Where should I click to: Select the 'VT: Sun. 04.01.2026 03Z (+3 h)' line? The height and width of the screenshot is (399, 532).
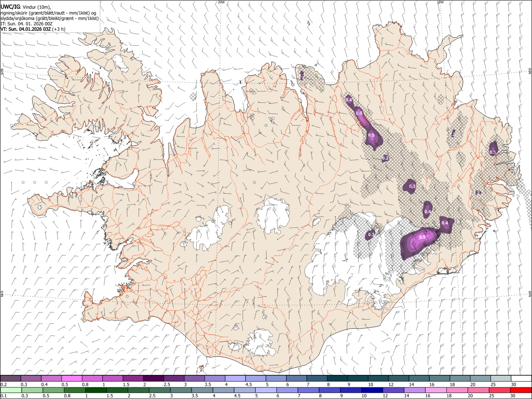33,29
